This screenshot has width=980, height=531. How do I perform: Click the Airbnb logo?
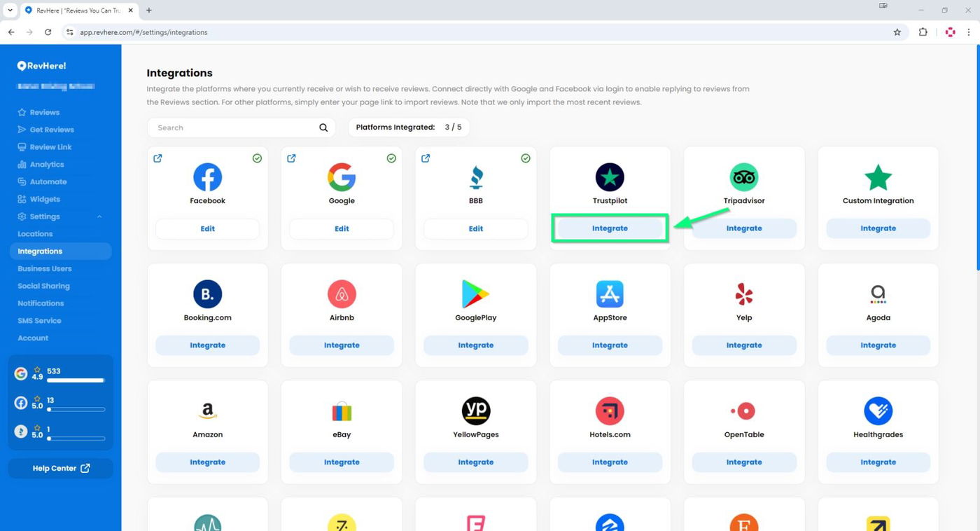342,294
